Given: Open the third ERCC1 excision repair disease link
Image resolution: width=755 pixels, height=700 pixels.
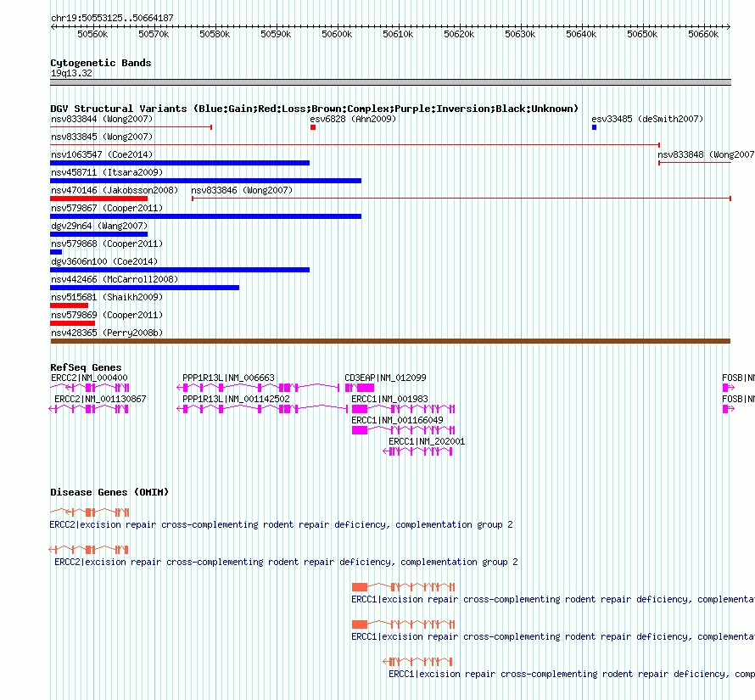Looking at the screenshot, I should coord(572,674).
